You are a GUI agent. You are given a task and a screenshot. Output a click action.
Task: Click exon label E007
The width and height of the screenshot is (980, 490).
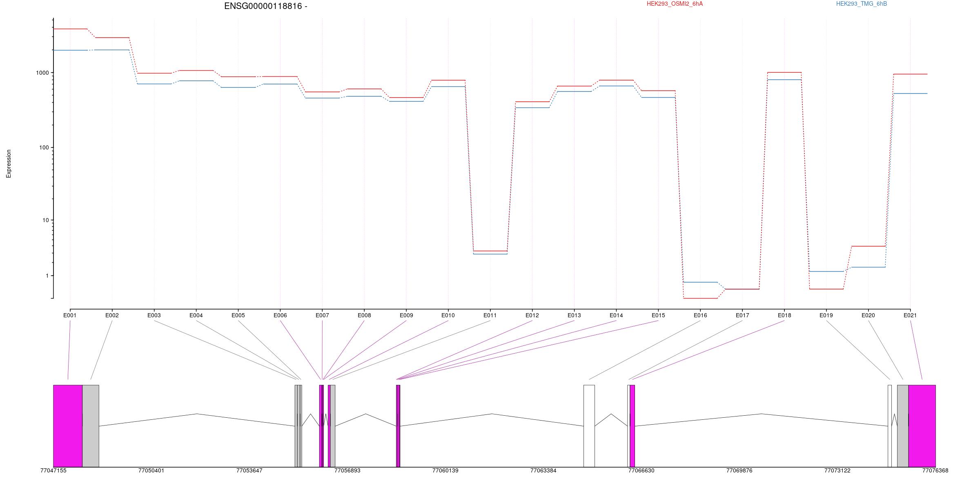(322, 315)
